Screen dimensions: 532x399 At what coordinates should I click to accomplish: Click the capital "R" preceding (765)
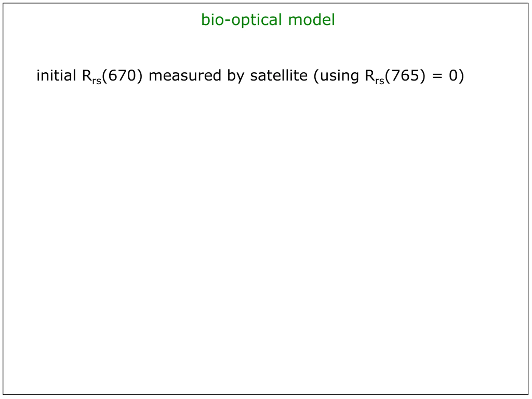[370, 75]
